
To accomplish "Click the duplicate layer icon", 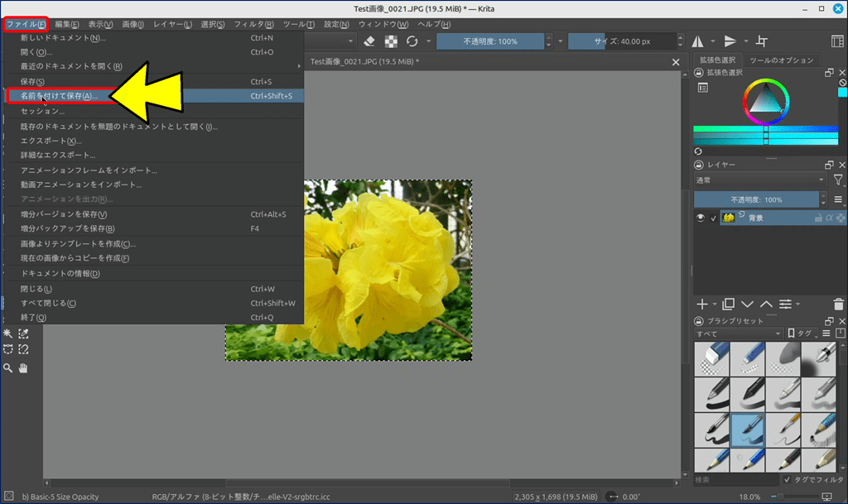I will tap(728, 305).
